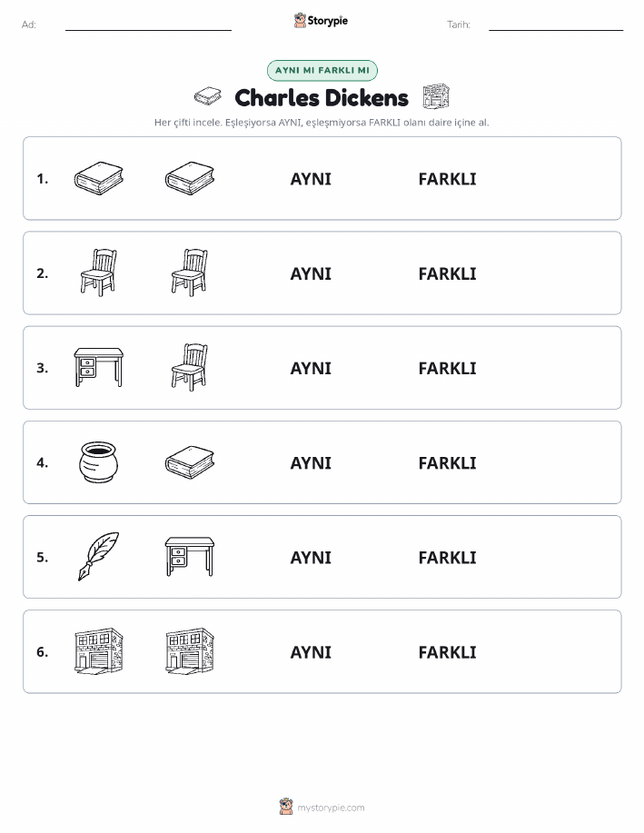Click the desk icon in row 5
Image resolution: width=644 pixels, height=833 pixels.
tap(190, 556)
